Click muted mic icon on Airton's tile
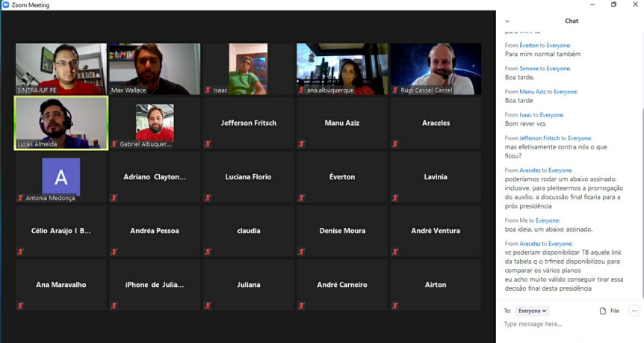The image size is (644, 343). [395, 306]
